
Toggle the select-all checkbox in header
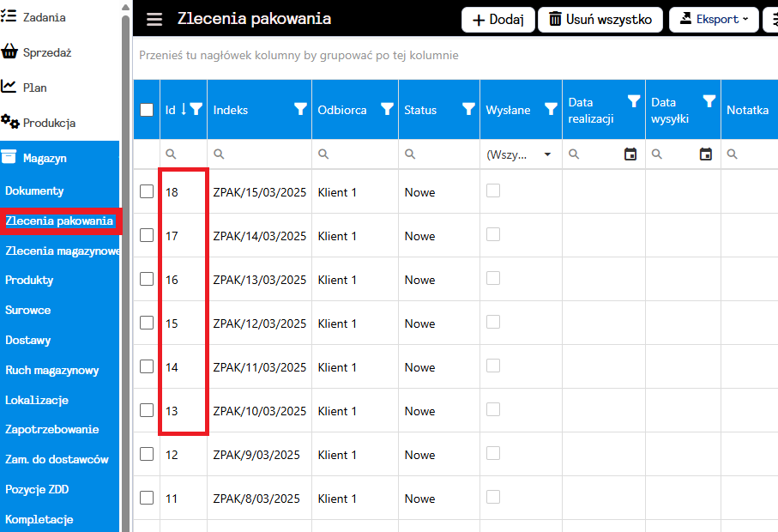(147, 109)
